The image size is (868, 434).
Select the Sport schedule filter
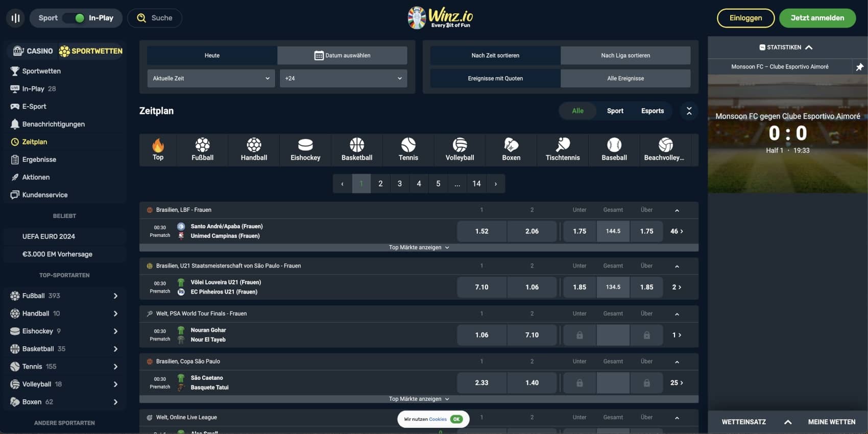pos(615,111)
